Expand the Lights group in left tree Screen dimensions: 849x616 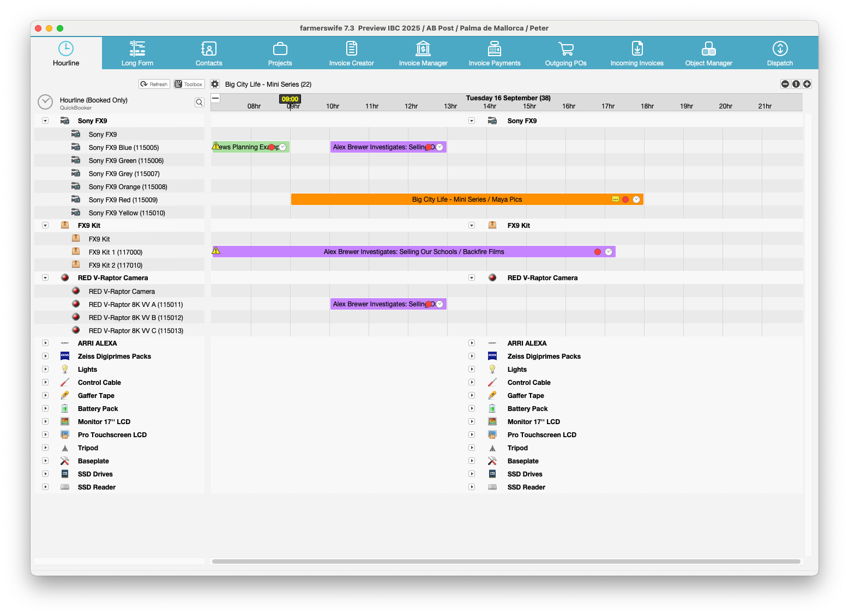point(45,369)
